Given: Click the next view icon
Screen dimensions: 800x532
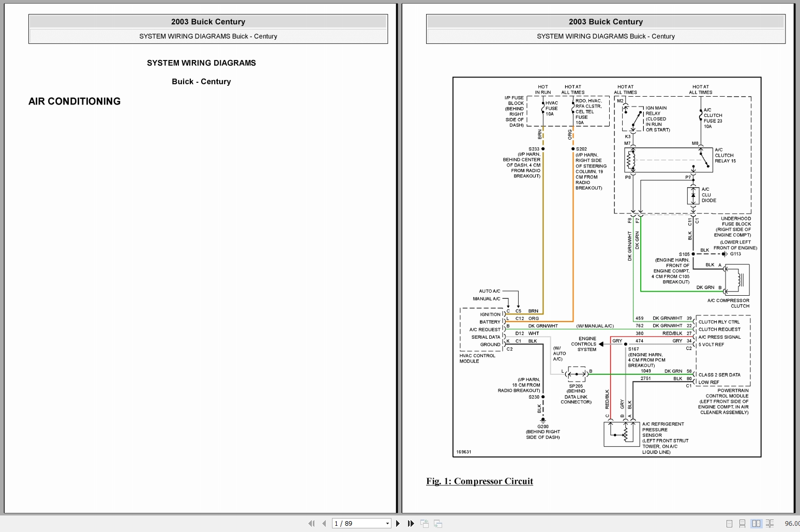Looking at the screenshot, I should (x=438, y=523).
